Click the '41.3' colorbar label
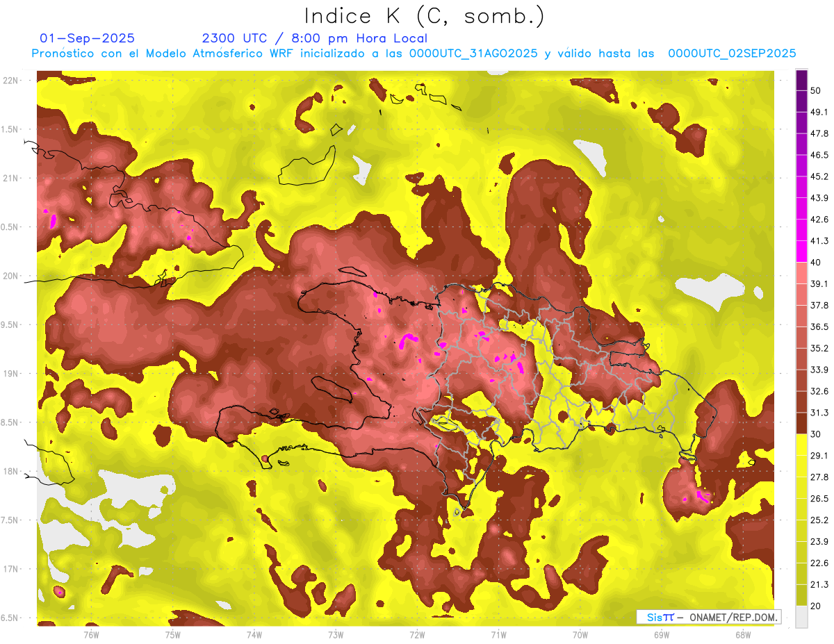This screenshot has width=834, height=644. tap(819, 241)
